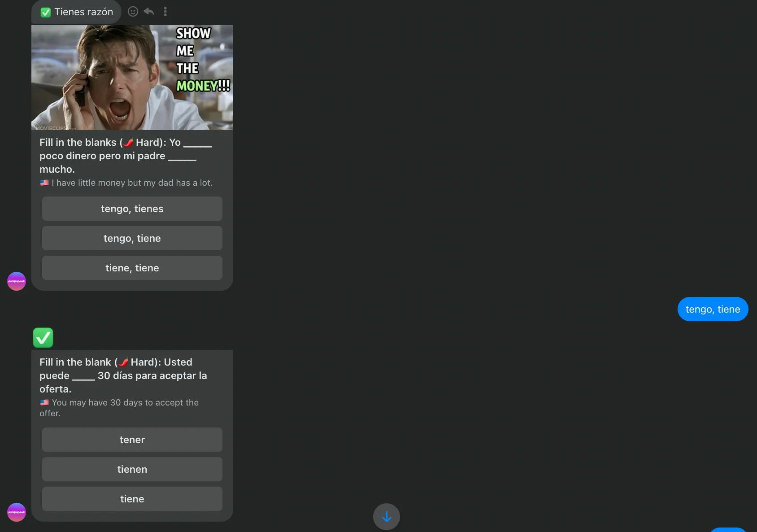The width and height of the screenshot is (757, 532).
Task: Click the scroll-to-bottom arrow button
Action: 387,517
